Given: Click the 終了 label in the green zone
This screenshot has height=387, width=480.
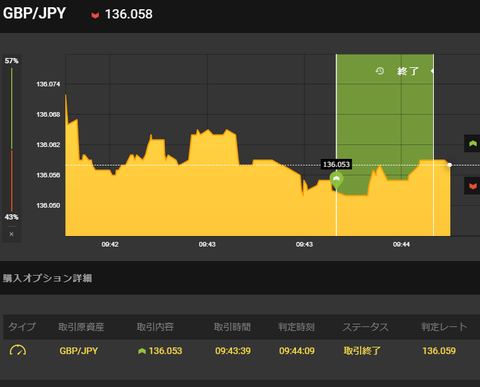Looking at the screenshot, I should pyautogui.click(x=408, y=71).
